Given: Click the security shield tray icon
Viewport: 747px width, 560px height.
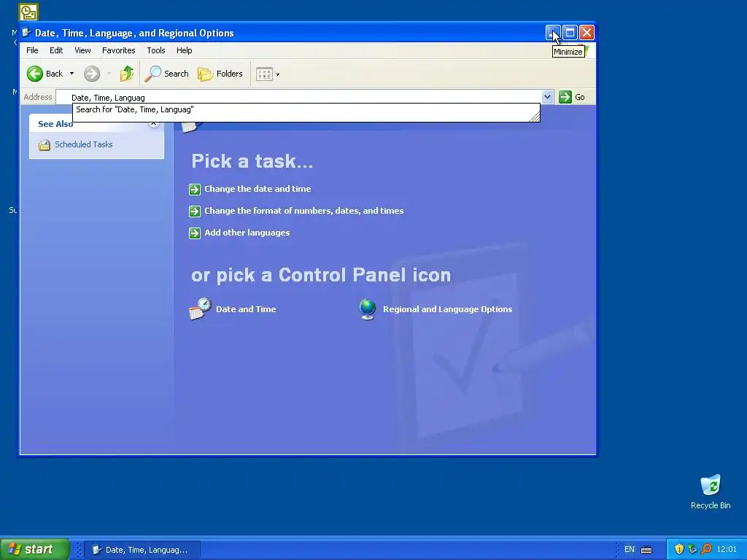Looking at the screenshot, I should (679, 550).
